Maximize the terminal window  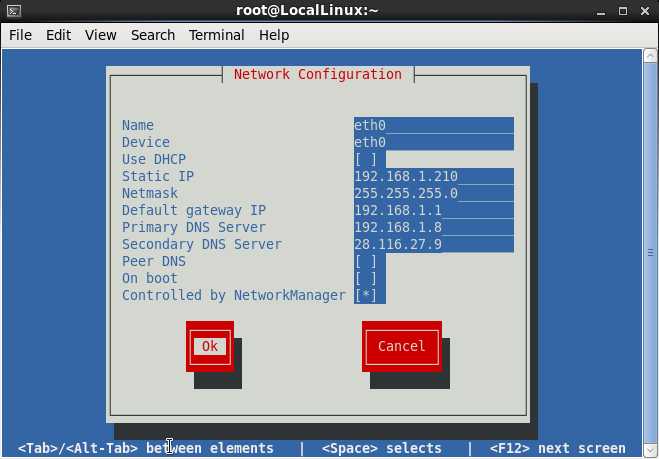tap(623, 11)
